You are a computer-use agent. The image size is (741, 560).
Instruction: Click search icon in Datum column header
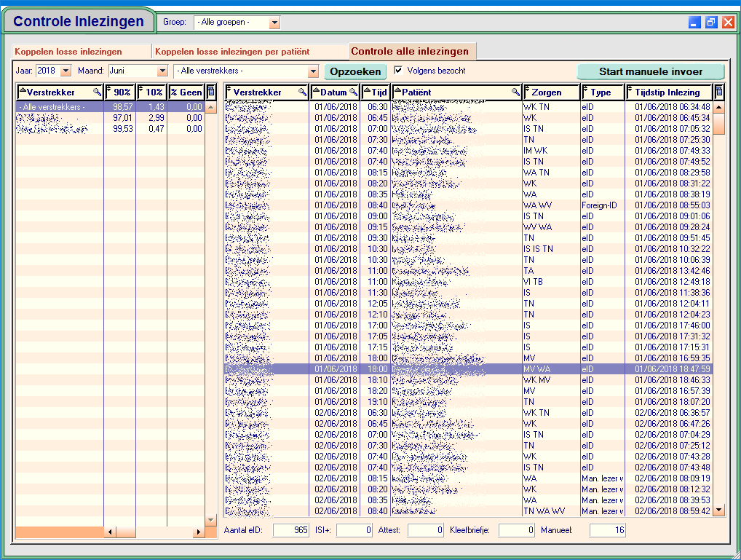point(354,92)
